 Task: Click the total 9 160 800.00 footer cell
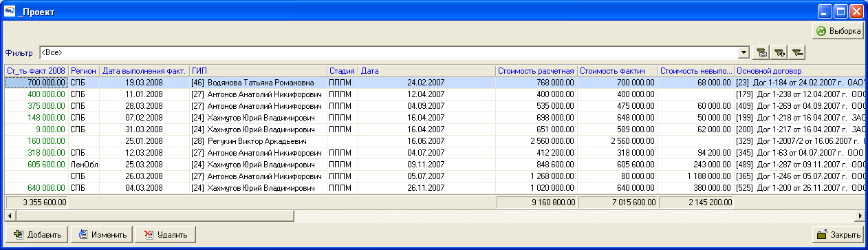coord(536,202)
